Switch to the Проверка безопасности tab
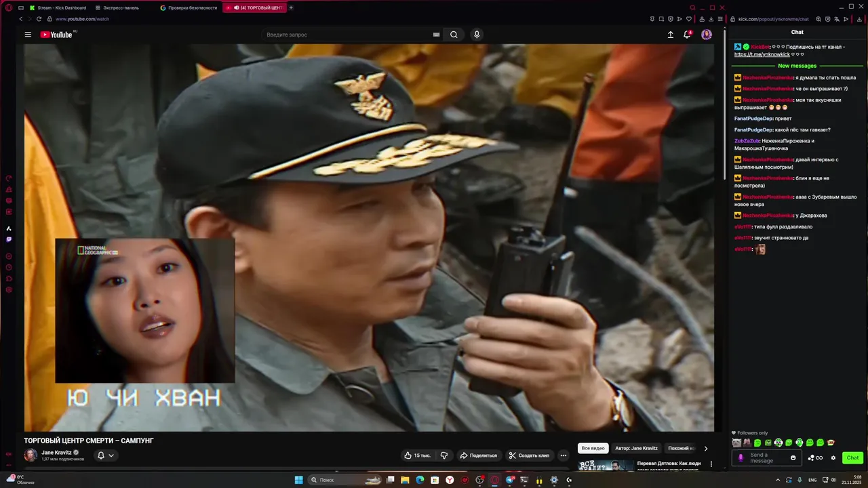This screenshot has height=488, width=868. click(x=189, y=7)
